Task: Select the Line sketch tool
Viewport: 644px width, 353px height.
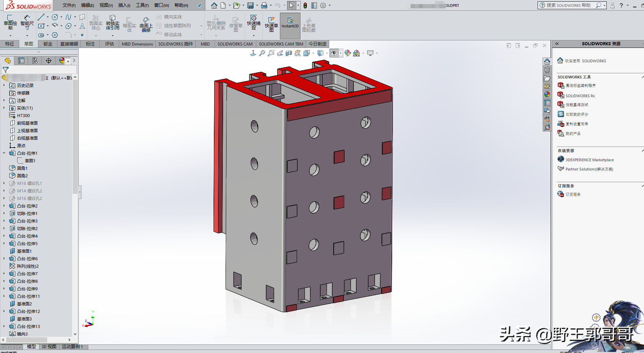Action: point(41,17)
